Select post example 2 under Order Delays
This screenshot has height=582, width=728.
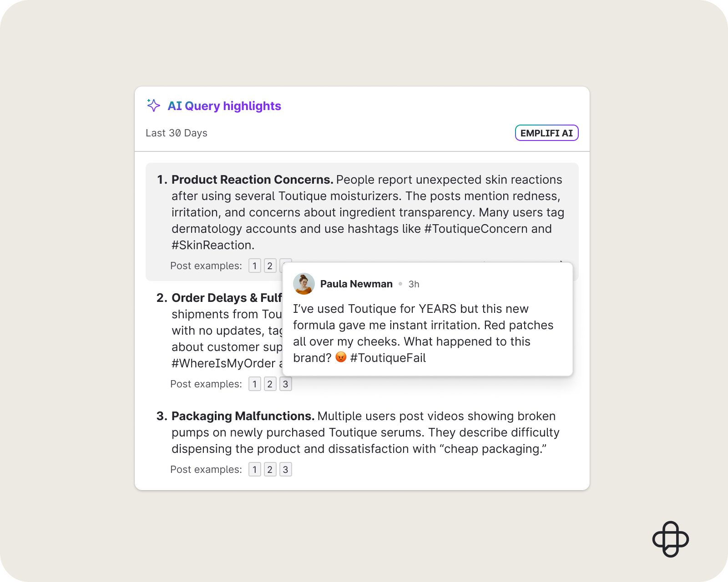270,384
